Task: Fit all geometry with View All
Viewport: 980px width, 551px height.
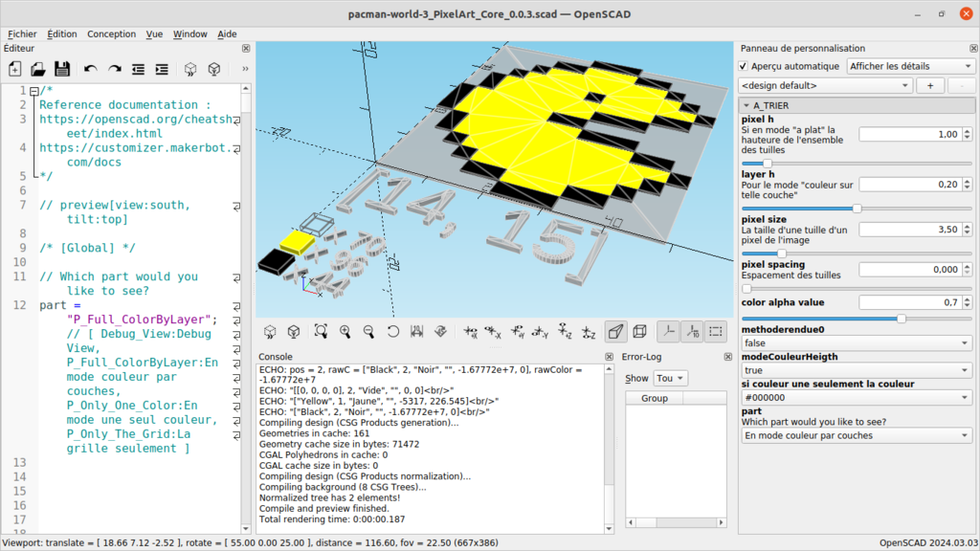Action: point(322,332)
